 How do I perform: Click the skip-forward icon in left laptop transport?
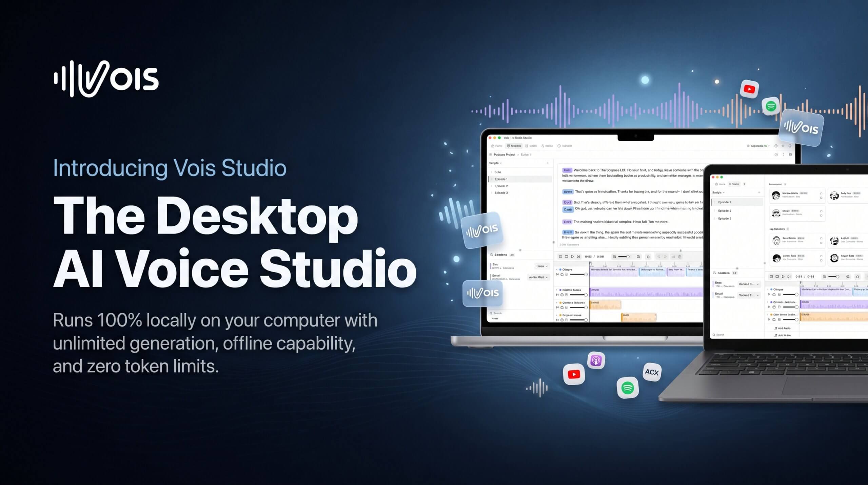(x=578, y=257)
